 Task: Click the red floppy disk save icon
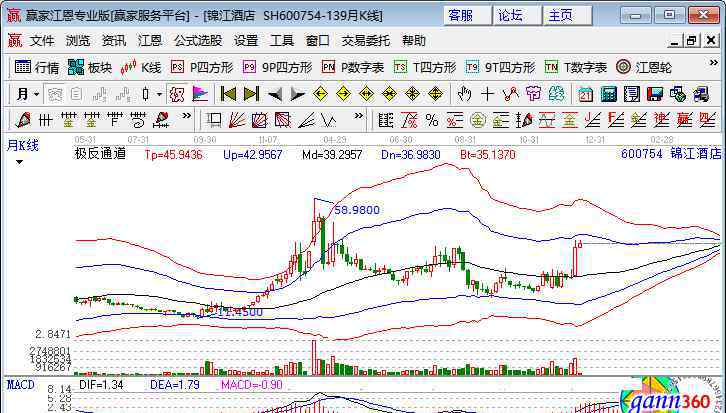(655, 94)
